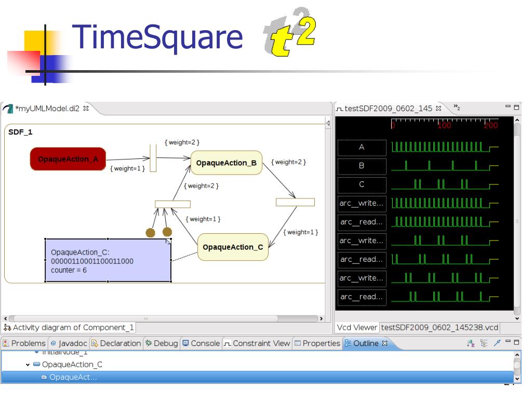Click the left brown token circle

coord(150,233)
